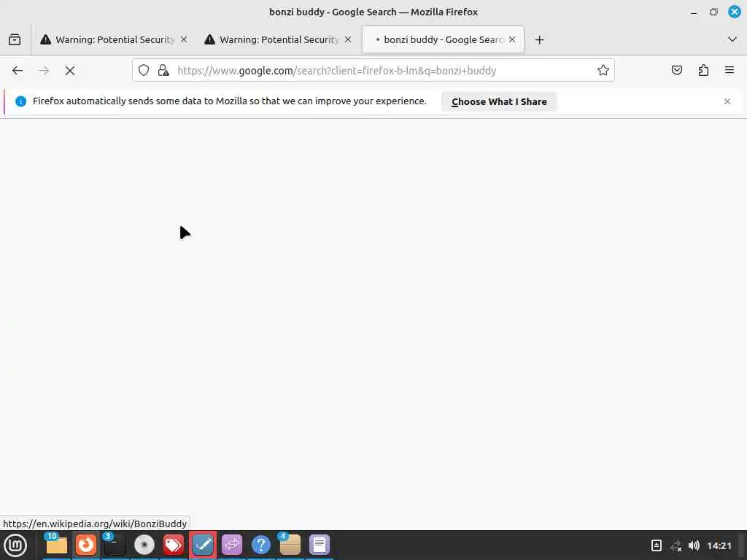Image resolution: width=747 pixels, height=560 pixels.
Task: Click the notes tray icon left of network icon
Action: pyautogui.click(x=657, y=545)
